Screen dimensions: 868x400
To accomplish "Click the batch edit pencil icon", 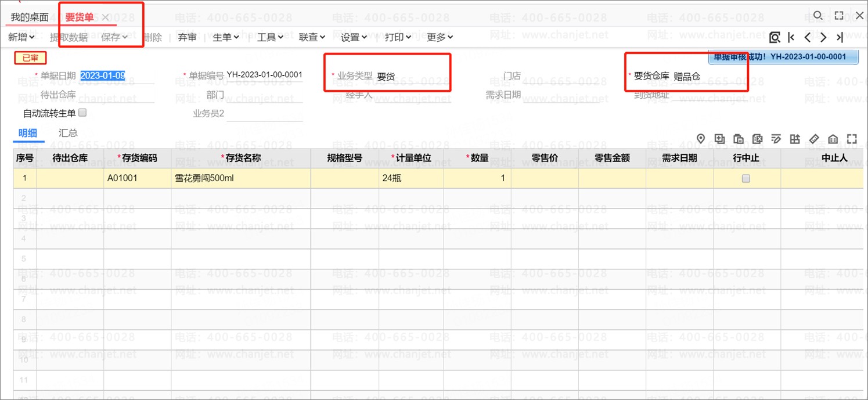I will (x=776, y=139).
